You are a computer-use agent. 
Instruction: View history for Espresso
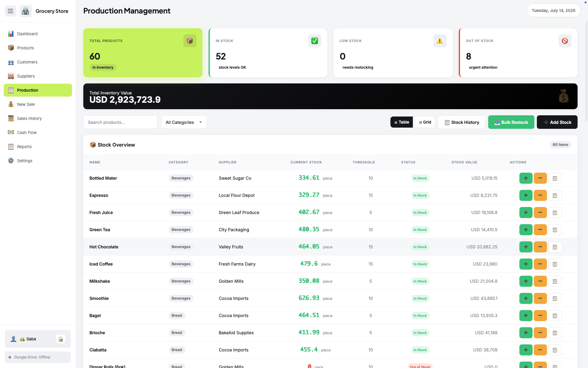(x=555, y=195)
